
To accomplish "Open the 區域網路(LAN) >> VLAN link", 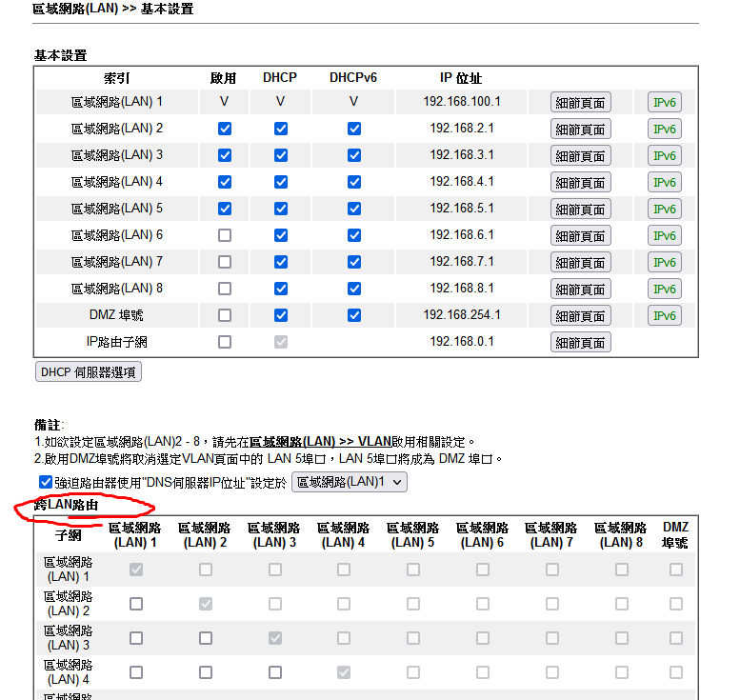I will (x=321, y=442).
